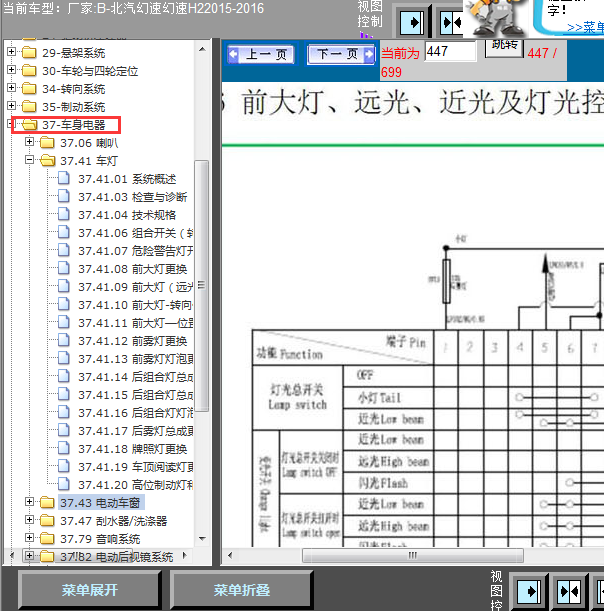Open document 37.41.06 组合开关
Viewport: 604px width, 611px height.
pos(135,233)
